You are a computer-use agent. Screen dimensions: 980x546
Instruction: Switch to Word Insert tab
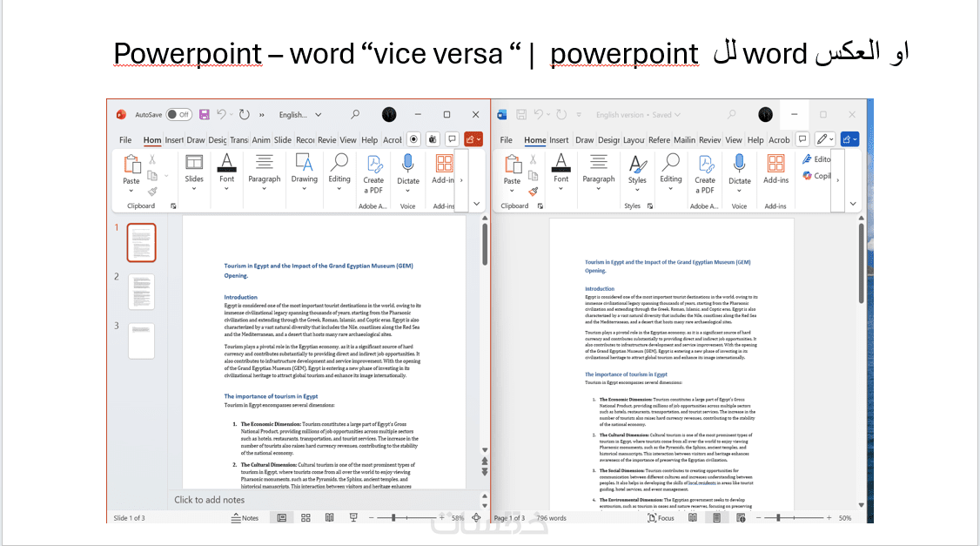pyautogui.click(x=559, y=140)
